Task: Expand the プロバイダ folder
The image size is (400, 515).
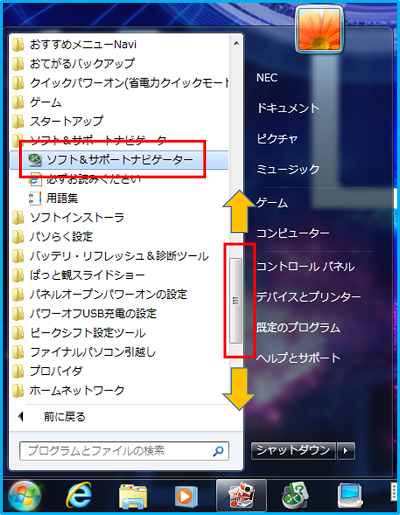Action: pos(47,371)
